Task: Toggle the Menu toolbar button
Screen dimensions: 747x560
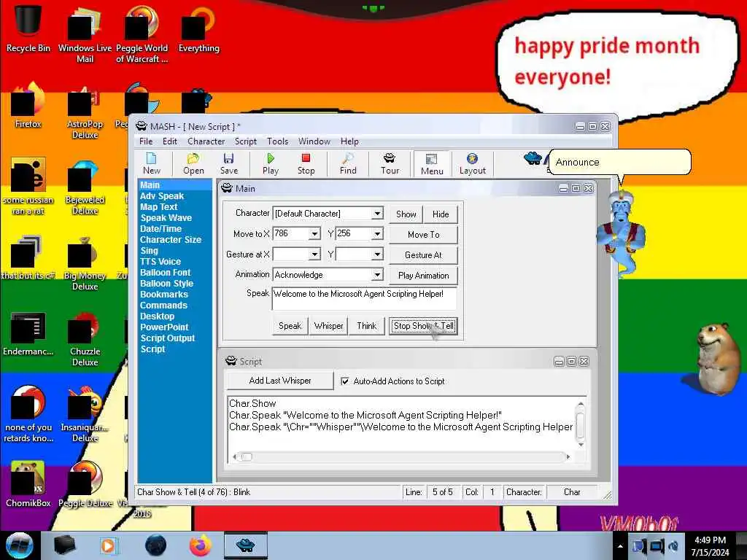Action: point(432,164)
